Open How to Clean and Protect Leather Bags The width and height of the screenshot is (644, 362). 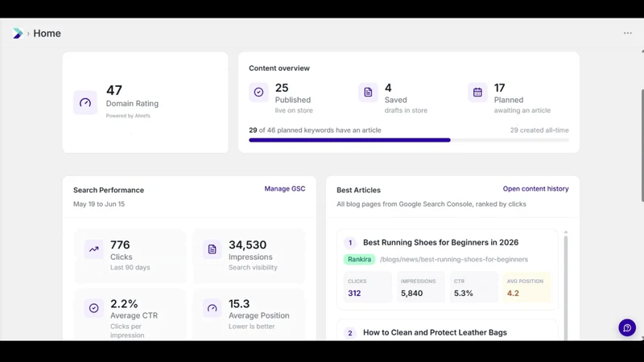pyautogui.click(x=435, y=332)
